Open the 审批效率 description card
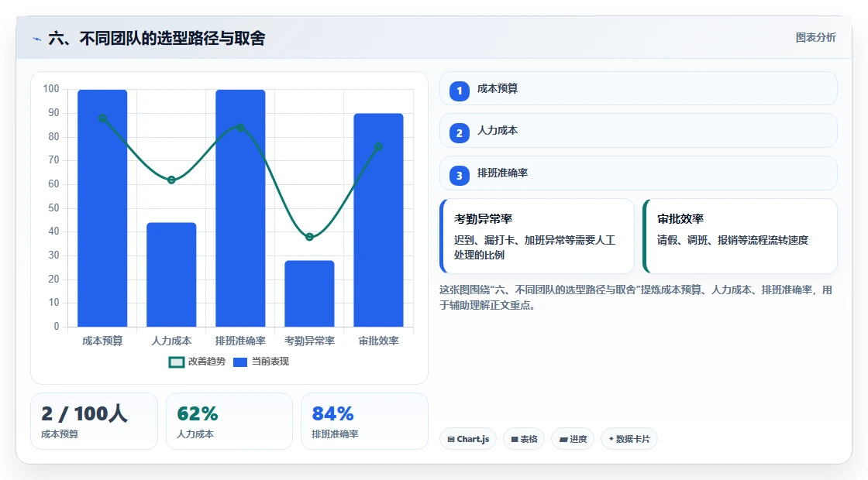 [x=740, y=236]
